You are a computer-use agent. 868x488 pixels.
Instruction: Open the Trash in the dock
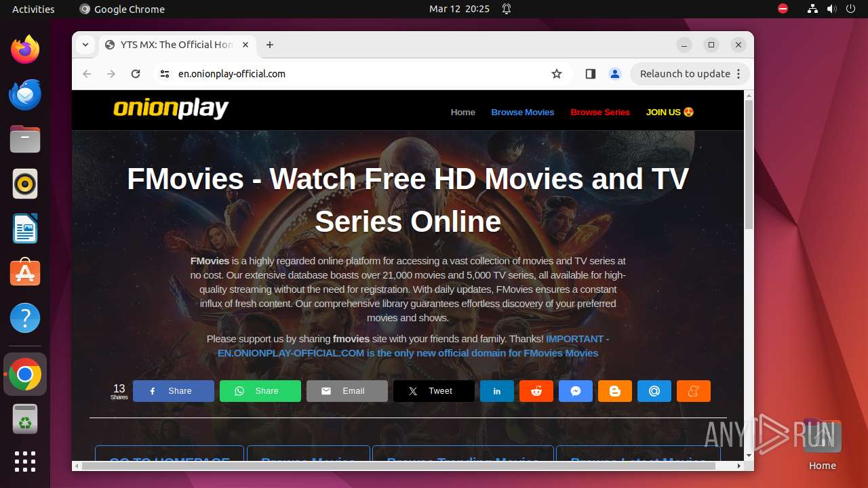[x=25, y=419]
